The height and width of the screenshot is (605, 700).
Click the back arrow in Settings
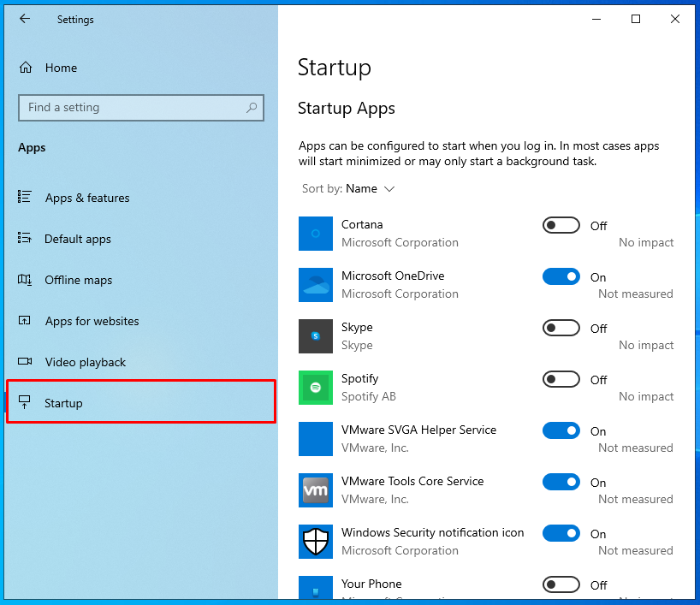(x=25, y=19)
